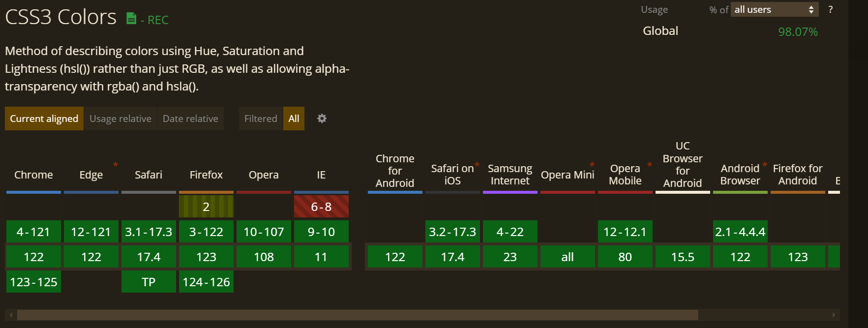Switch to Usage relative view
868x328 pixels.
pyautogui.click(x=120, y=119)
